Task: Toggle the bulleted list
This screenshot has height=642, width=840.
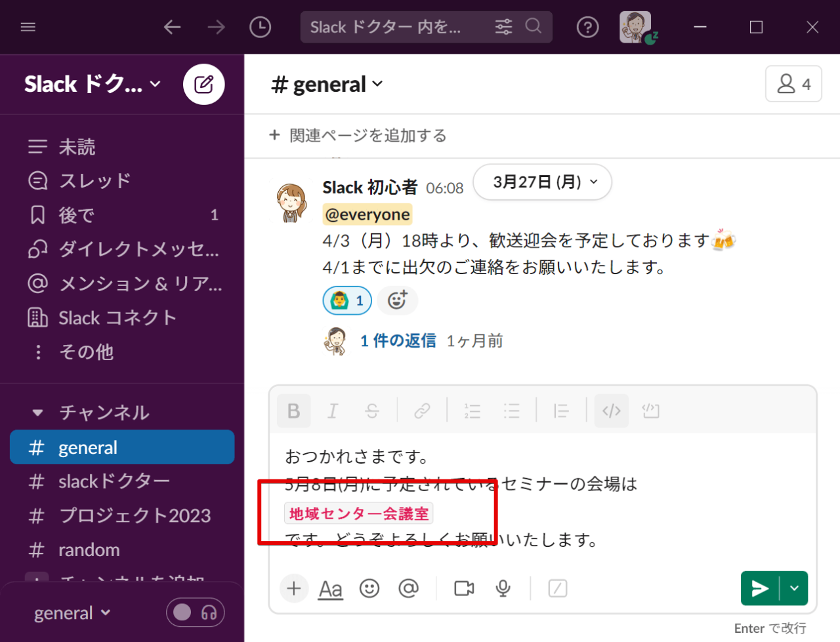Action: [511, 411]
